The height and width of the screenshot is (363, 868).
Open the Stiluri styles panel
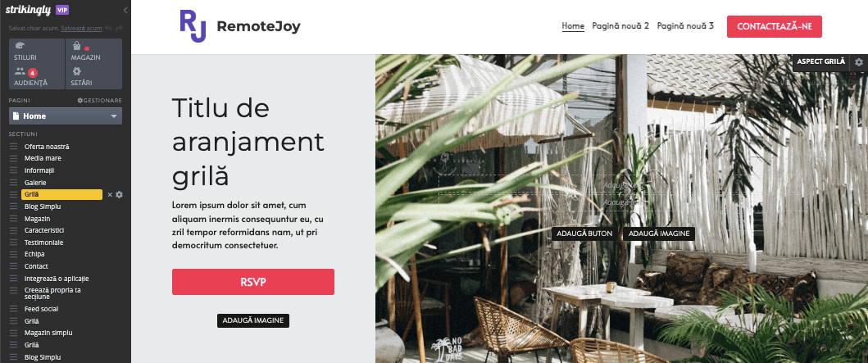point(37,51)
